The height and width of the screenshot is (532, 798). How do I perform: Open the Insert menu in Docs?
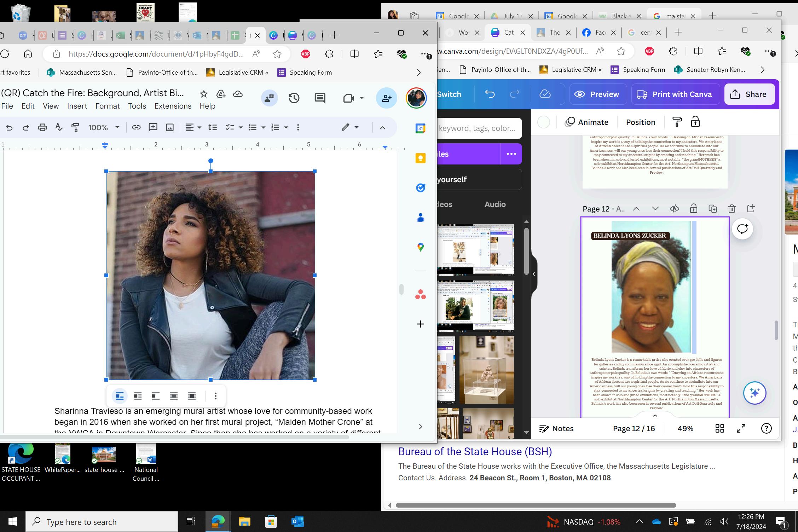(x=77, y=106)
